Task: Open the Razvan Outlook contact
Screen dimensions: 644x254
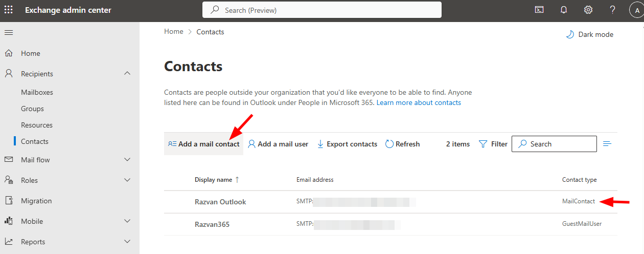Action: pos(220,202)
